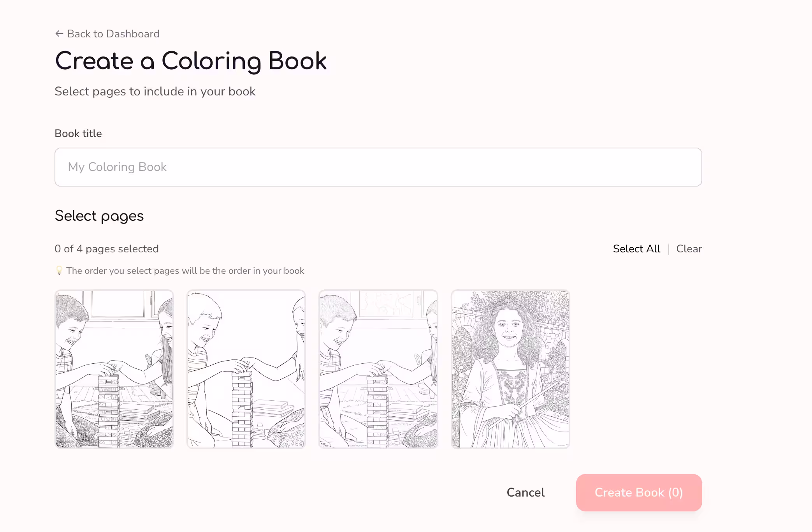The width and height of the screenshot is (812, 532).
Task: Focus the Book title input field
Action: 378,167
